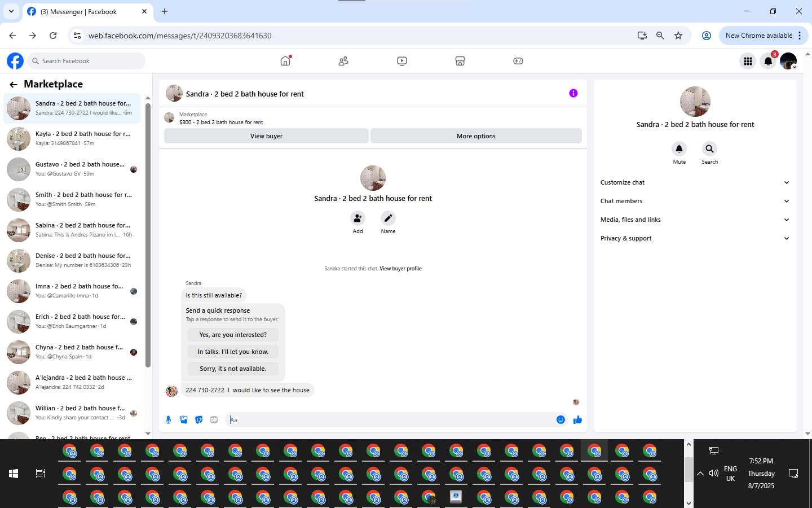Open the Marketplace storefront icon

460,61
